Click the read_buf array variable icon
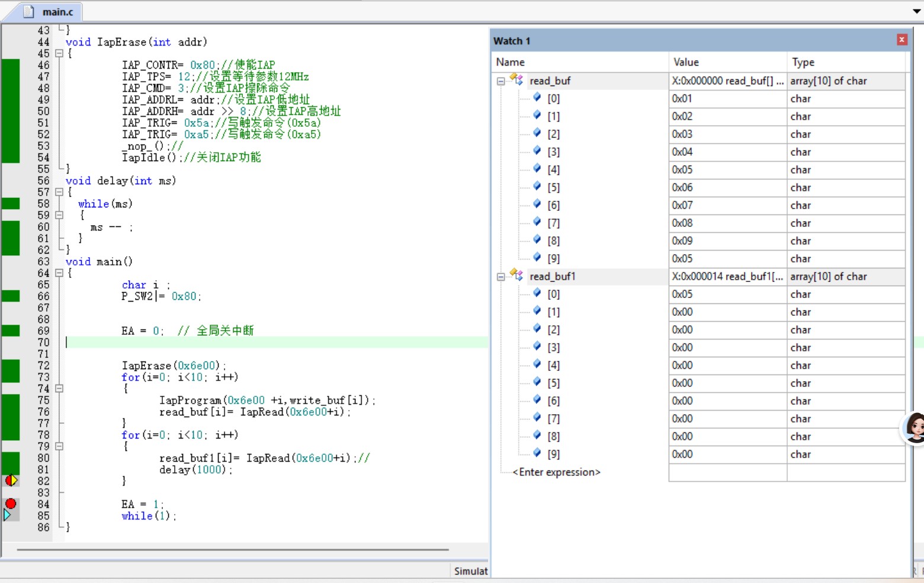The width and height of the screenshot is (924, 583). click(x=516, y=80)
